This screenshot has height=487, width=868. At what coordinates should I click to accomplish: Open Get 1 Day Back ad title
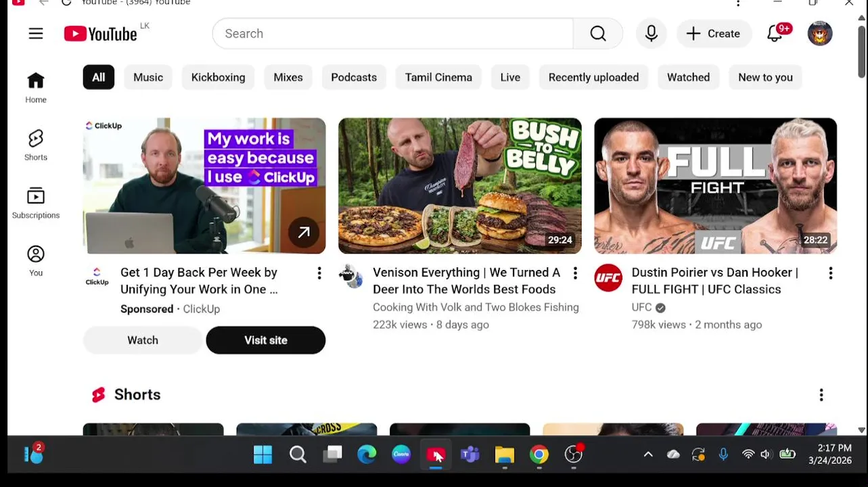[199, 281]
